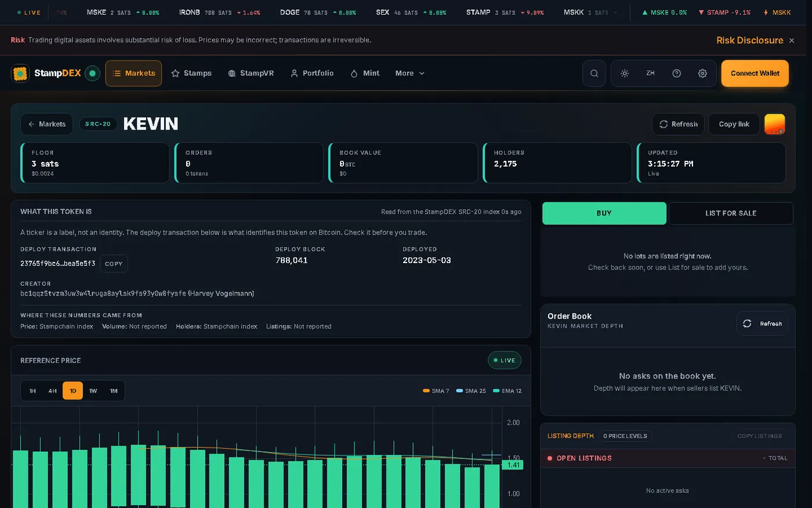Select the 1D chart timeframe
This screenshot has width=812, height=508.
73,391
